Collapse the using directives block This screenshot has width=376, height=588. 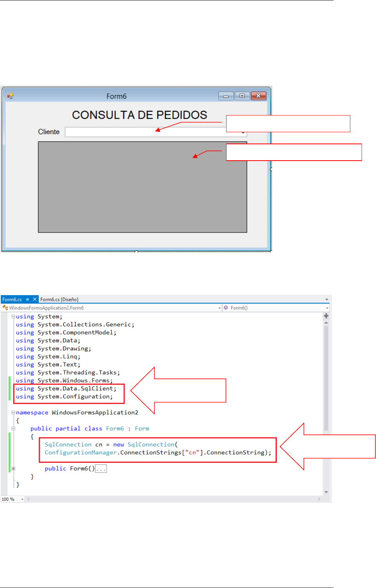click(13, 317)
